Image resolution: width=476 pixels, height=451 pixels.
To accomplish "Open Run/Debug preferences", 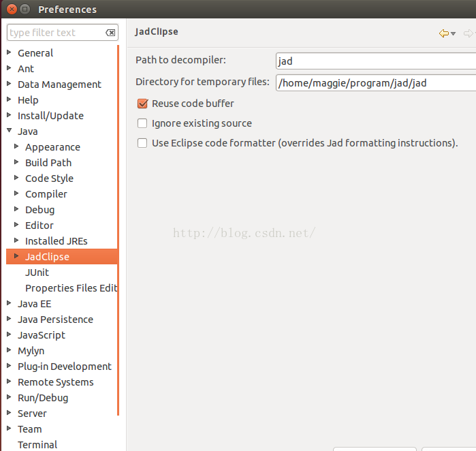I will click(43, 398).
